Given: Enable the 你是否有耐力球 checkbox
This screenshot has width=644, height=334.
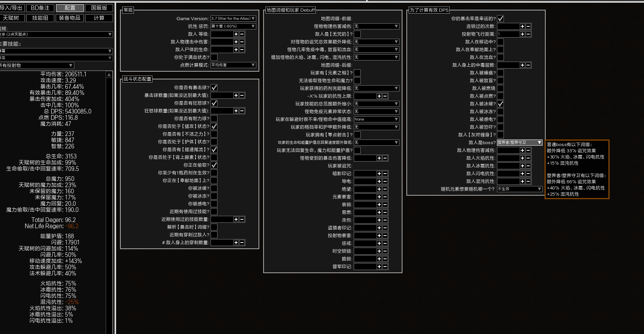Looking at the screenshot, I should click(214, 119).
